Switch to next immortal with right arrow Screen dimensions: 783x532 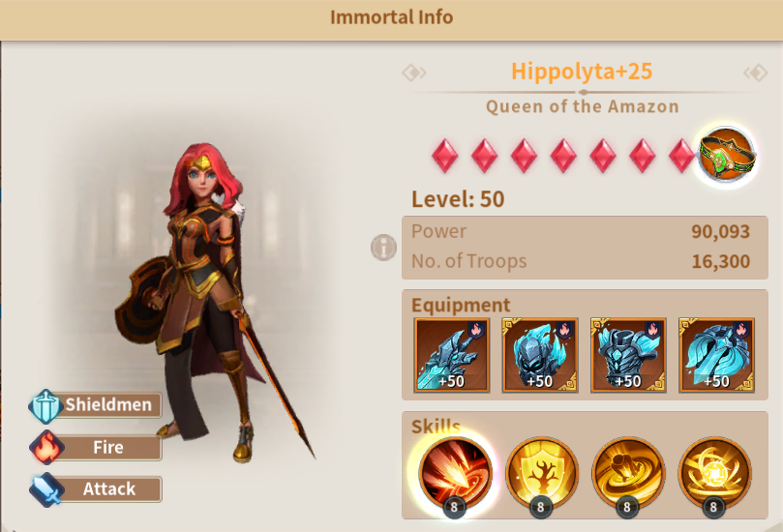[x=756, y=74]
